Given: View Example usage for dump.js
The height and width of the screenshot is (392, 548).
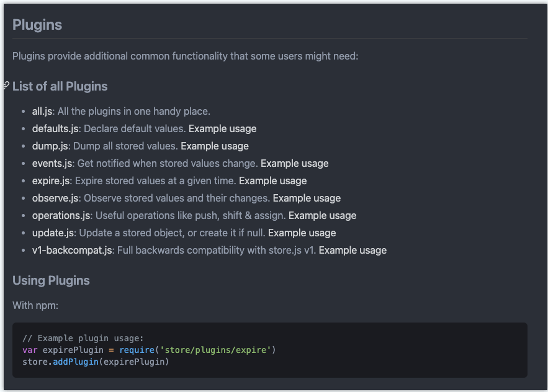Looking at the screenshot, I should click(215, 146).
